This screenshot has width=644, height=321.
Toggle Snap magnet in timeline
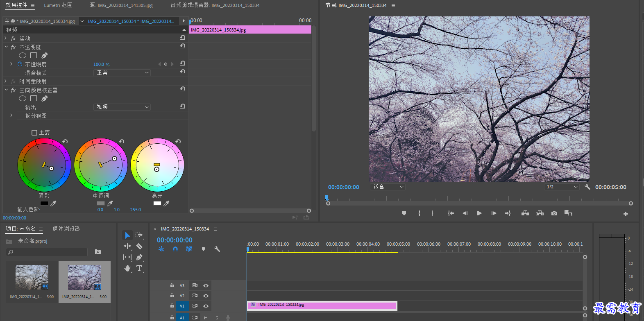coord(175,249)
